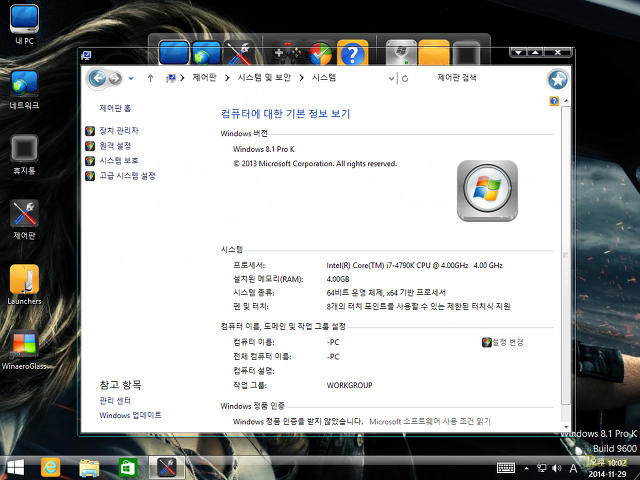Open 장치 관리자 link
Screen dimensions: 640x480
click(x=119, y=131)
